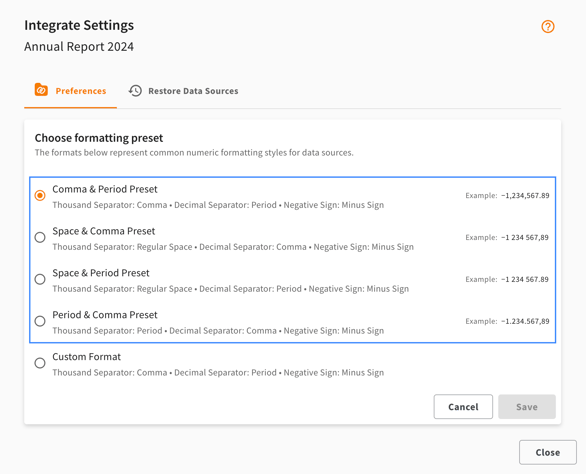Open the Restore Data Sources tab

coord(183,91)
